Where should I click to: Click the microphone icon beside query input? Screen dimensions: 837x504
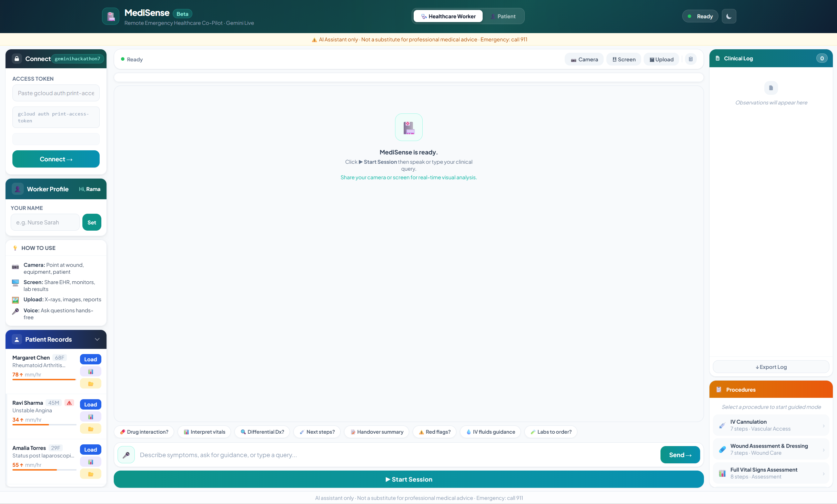click(x=126, y=455)
